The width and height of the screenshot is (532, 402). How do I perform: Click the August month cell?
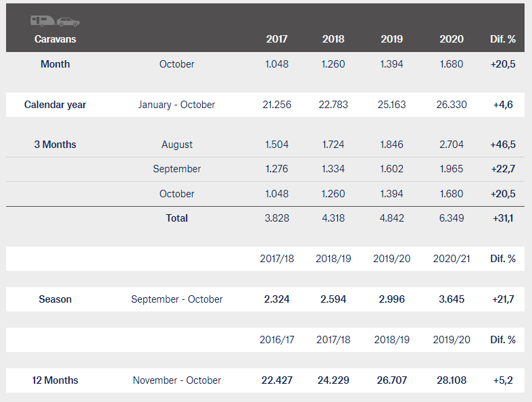(176, 145)
